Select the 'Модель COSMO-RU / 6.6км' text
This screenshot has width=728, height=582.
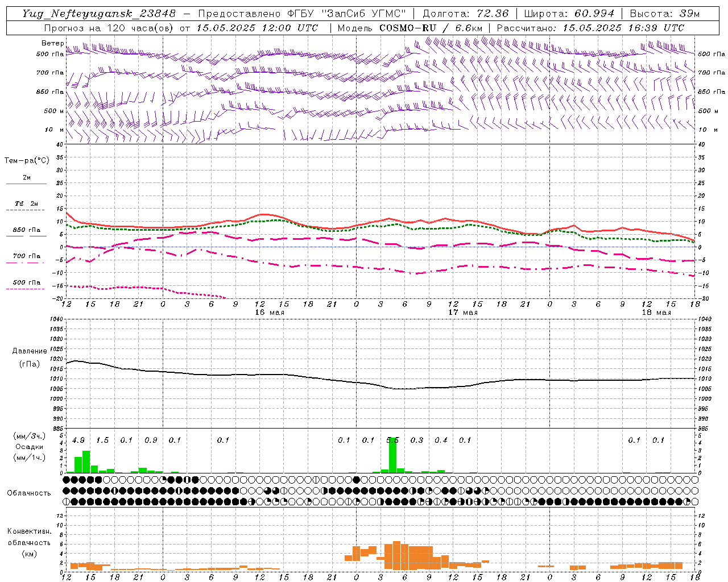[410, 28]
